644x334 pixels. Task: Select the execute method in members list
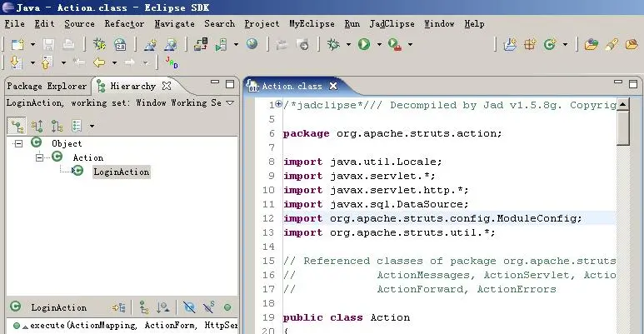click(x=125, y=326)
